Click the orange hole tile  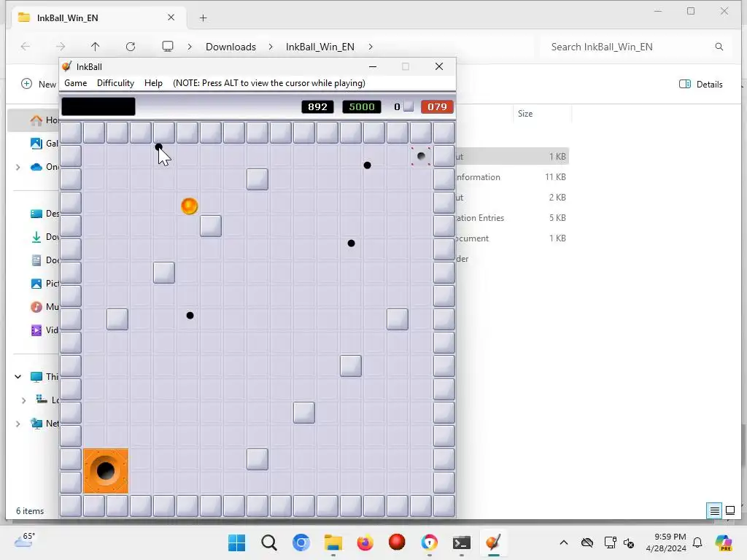click(x=106, y=471)
